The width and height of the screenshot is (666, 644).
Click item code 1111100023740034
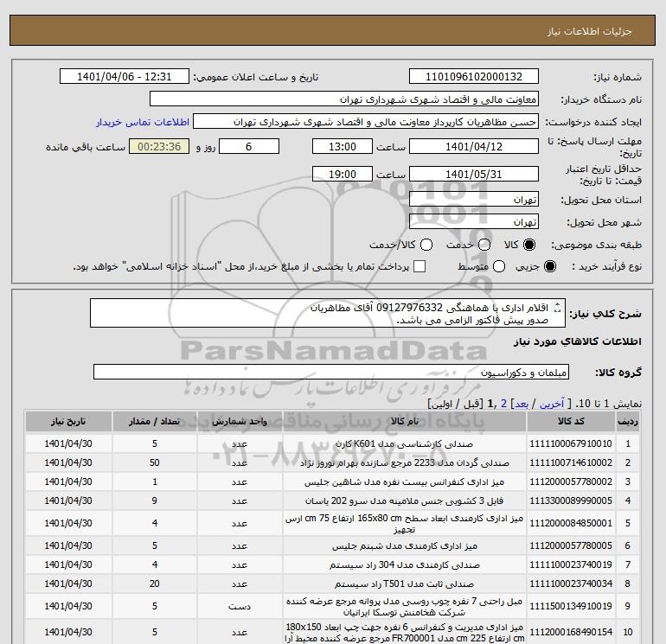pos(571,583)
